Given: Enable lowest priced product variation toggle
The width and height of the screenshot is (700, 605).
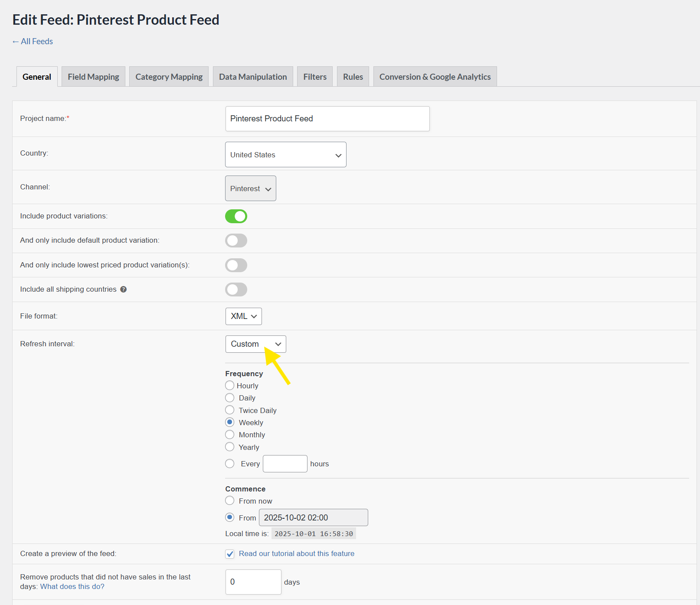Looking at the screenshot, I should [236, 265].
